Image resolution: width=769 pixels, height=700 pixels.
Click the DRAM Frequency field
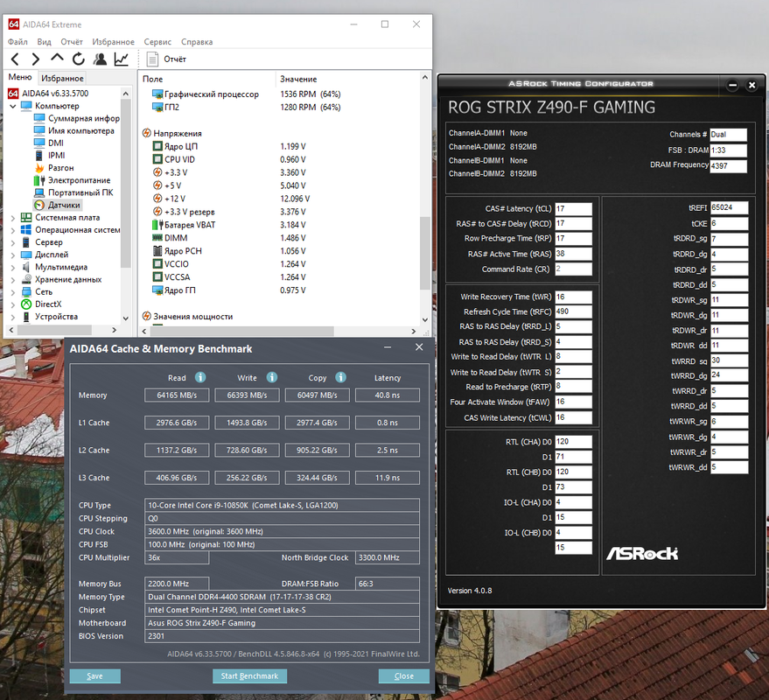728,165
